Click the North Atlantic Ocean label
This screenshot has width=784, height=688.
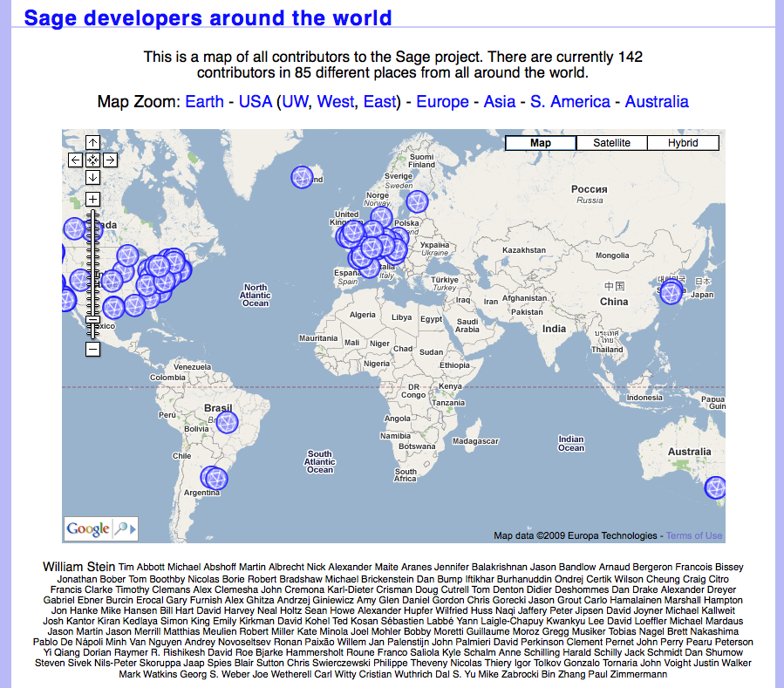point(256,295)
